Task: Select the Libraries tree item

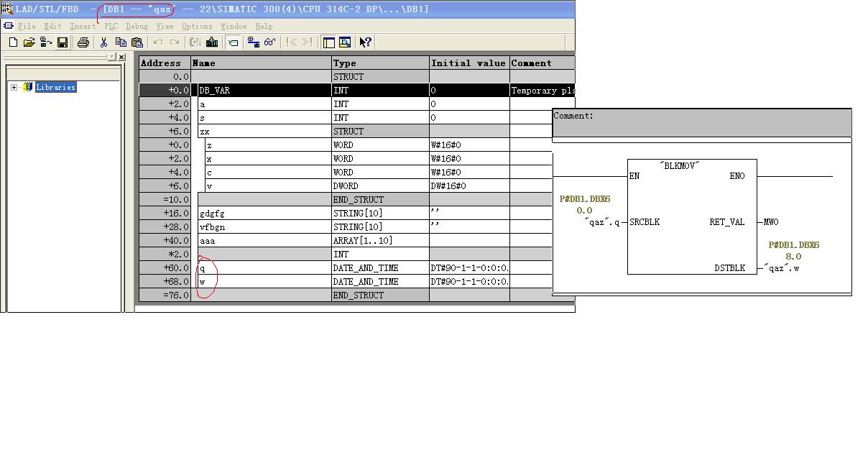Action: (55, 87)
